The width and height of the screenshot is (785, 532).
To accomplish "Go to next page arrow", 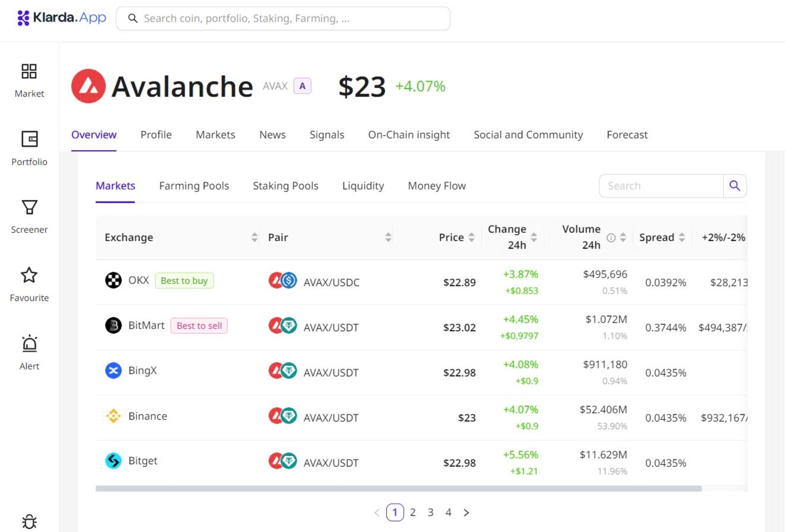I will point(466,512).
